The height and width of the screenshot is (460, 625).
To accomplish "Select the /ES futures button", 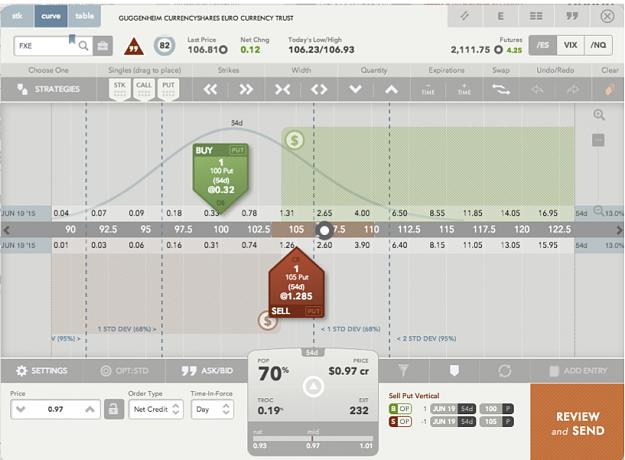I will pyautogui.click(x=542, y=45).
